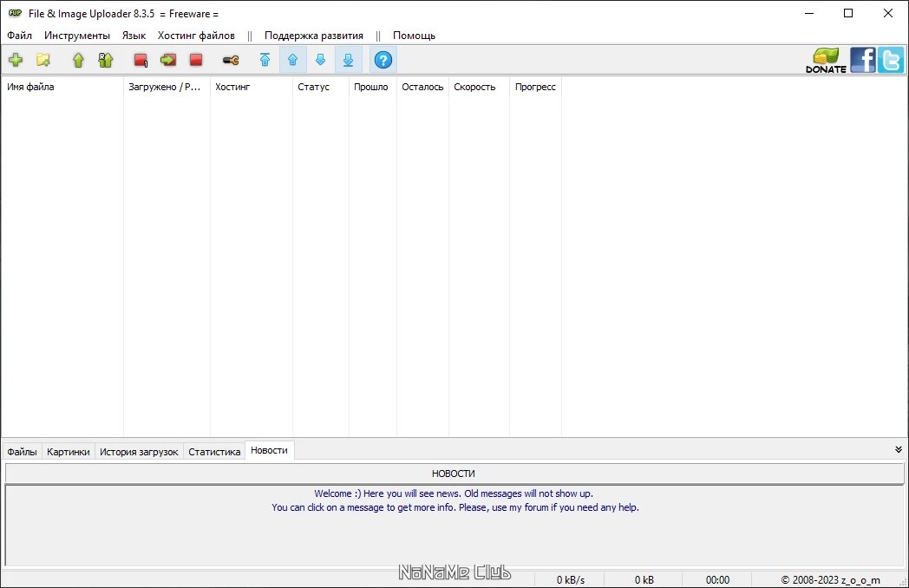Collapse bottom panel with double chevron
909x588 pixels.
pyautogui.click(x=899, y=449)
